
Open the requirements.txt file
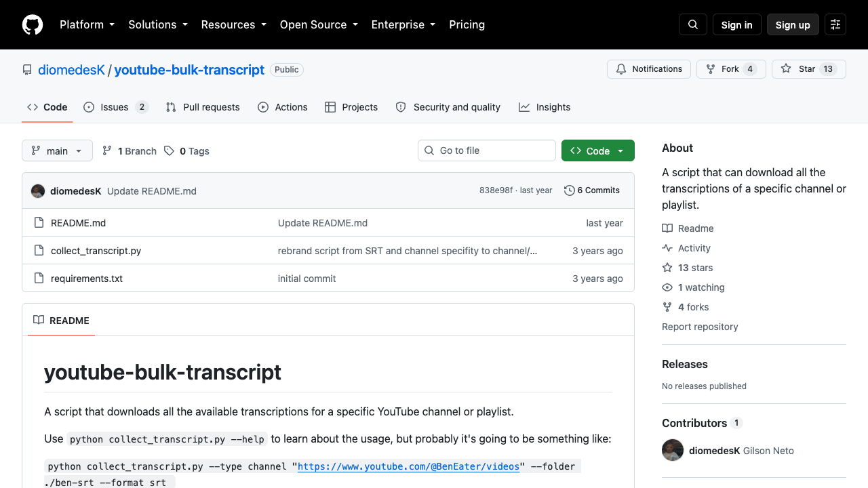[87, 279]
